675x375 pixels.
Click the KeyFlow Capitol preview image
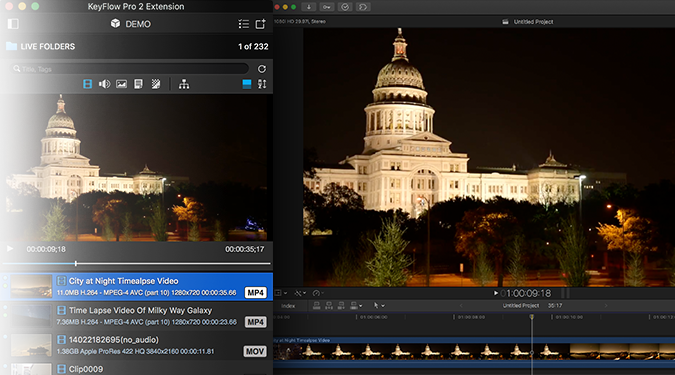pos(136,167)
